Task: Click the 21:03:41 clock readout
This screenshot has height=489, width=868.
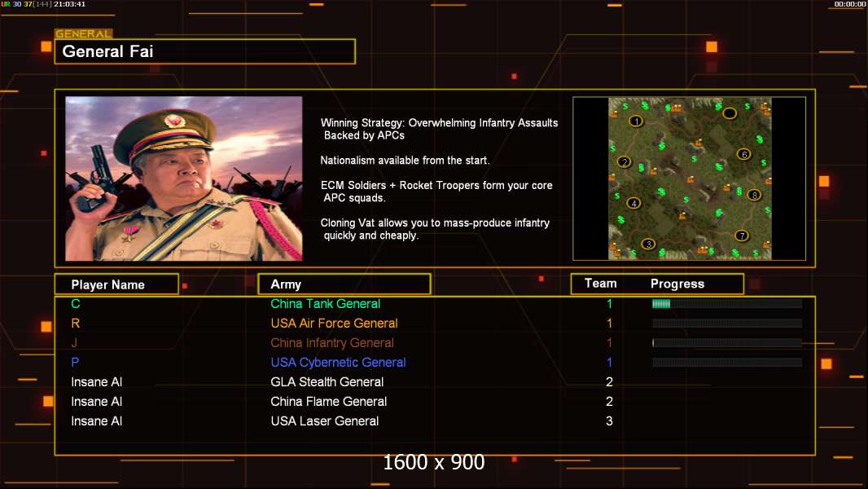Action: (70, 4)
